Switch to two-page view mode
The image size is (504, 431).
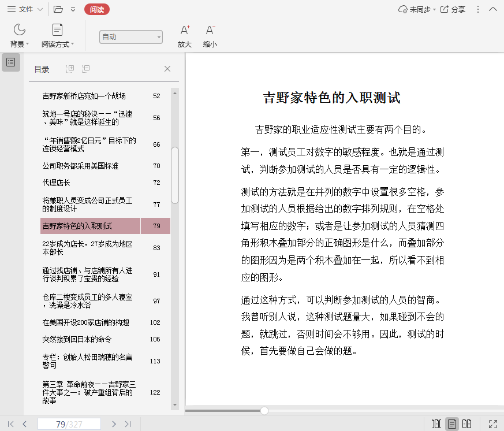pyautogui.click(x=466, y=424)
